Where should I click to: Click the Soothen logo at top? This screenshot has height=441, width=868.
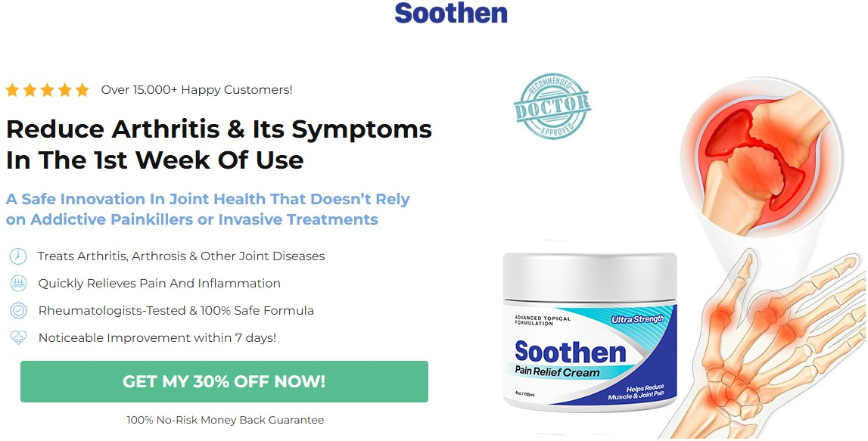[450, 14]
